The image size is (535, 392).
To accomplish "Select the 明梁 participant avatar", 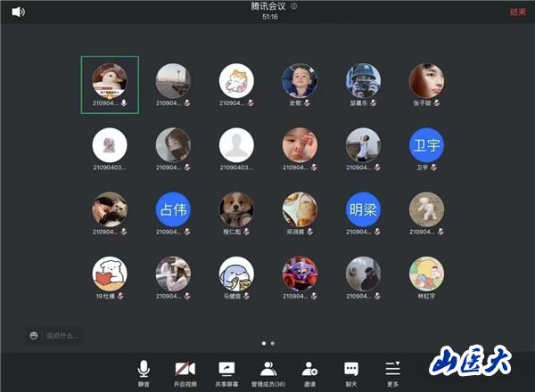I will click(363, 209).
